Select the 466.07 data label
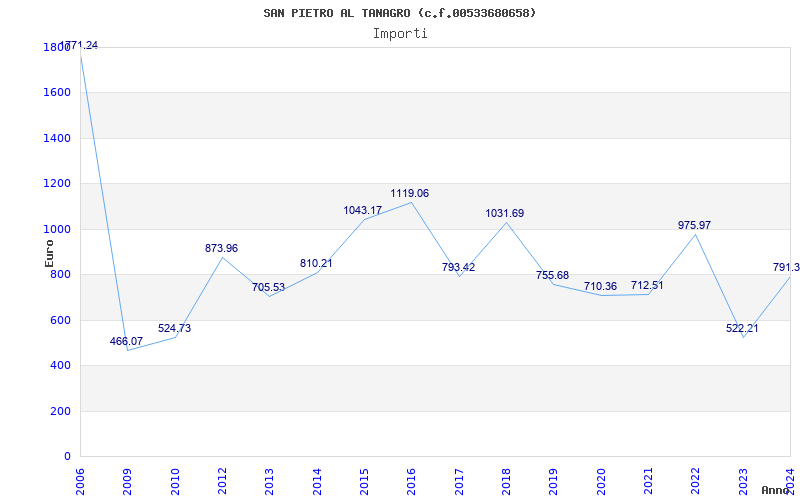Screen dimensions: 800x500 [x=127, y=341]
